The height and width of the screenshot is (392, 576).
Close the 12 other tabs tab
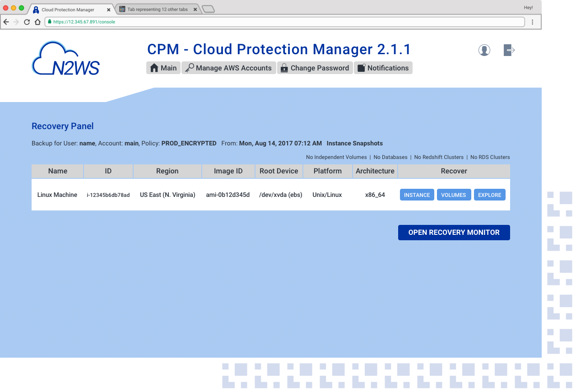(195, 9)
